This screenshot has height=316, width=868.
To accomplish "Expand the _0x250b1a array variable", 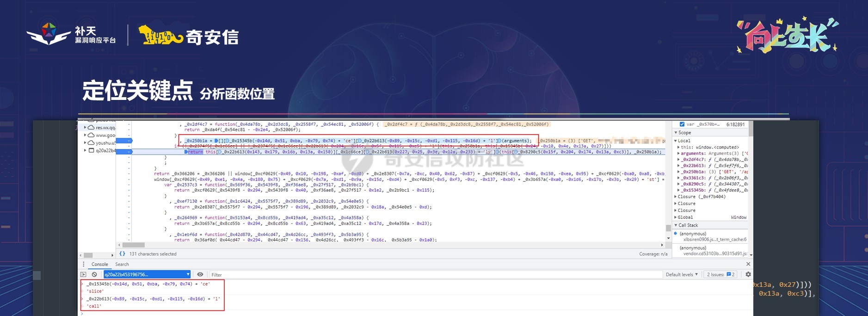I will click(678, 172).
